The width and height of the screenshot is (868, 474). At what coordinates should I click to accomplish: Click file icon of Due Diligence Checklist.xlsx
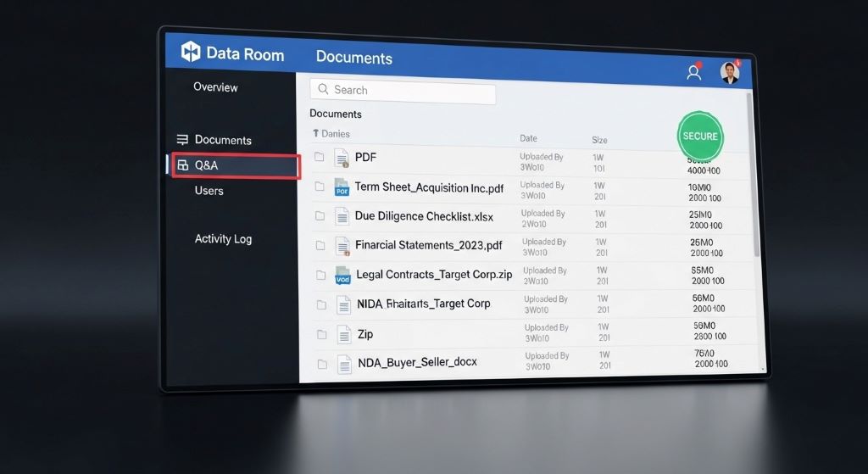pyautogui.click(x=342, y=216)
